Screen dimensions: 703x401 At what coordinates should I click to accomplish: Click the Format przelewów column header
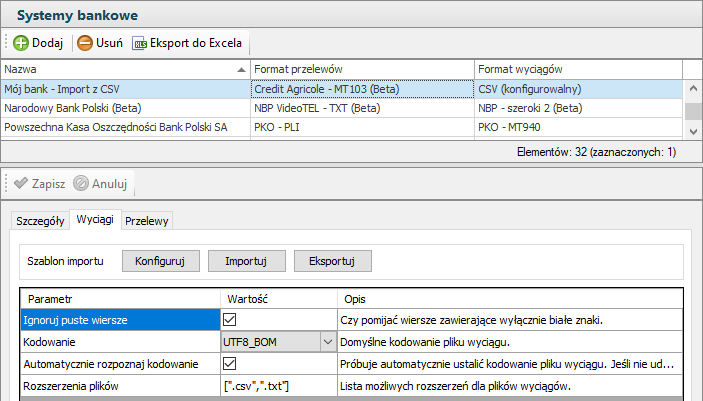tap(360, 69)
